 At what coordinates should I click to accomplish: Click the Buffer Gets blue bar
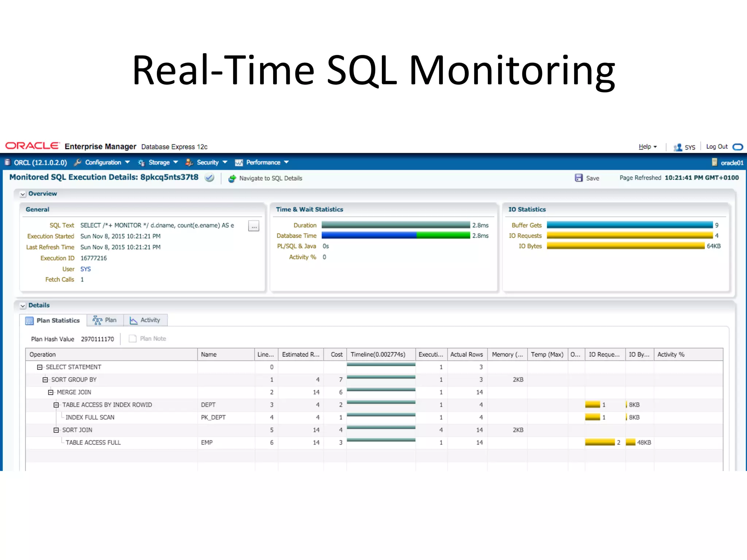coord(630,225)
